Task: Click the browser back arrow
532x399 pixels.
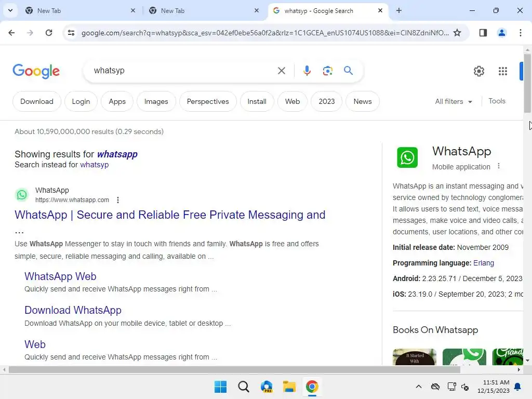Action: pos(11,33)
